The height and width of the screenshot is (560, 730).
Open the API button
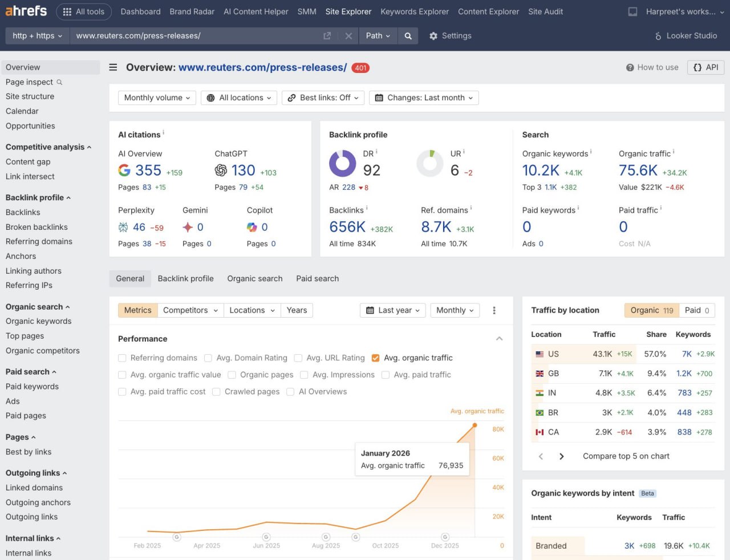705,67
